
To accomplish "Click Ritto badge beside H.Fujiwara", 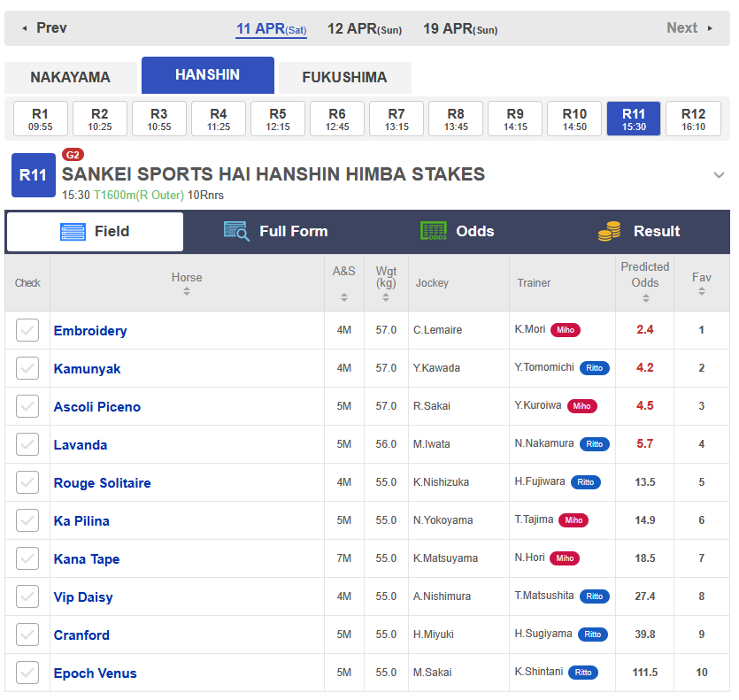I will [x=585, y=482].
